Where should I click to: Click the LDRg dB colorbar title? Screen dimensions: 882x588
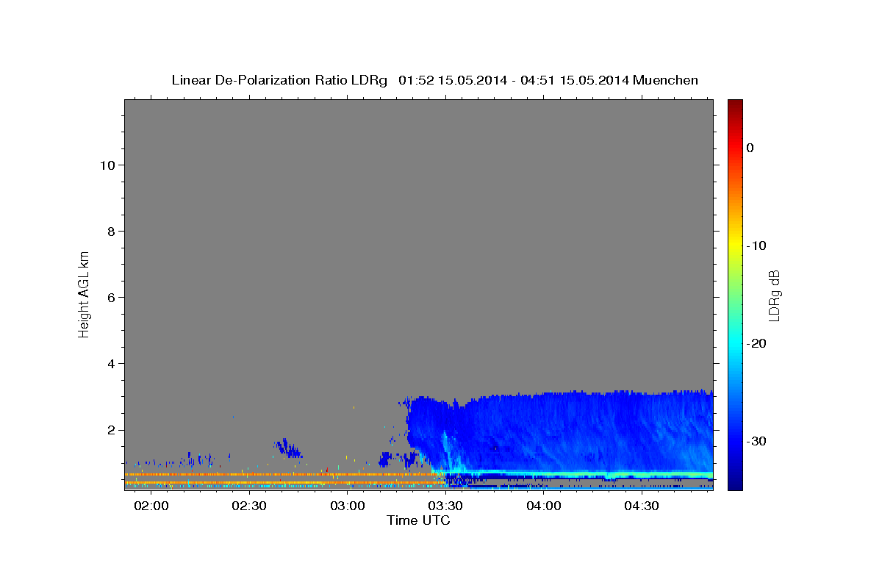coord(774,295)
